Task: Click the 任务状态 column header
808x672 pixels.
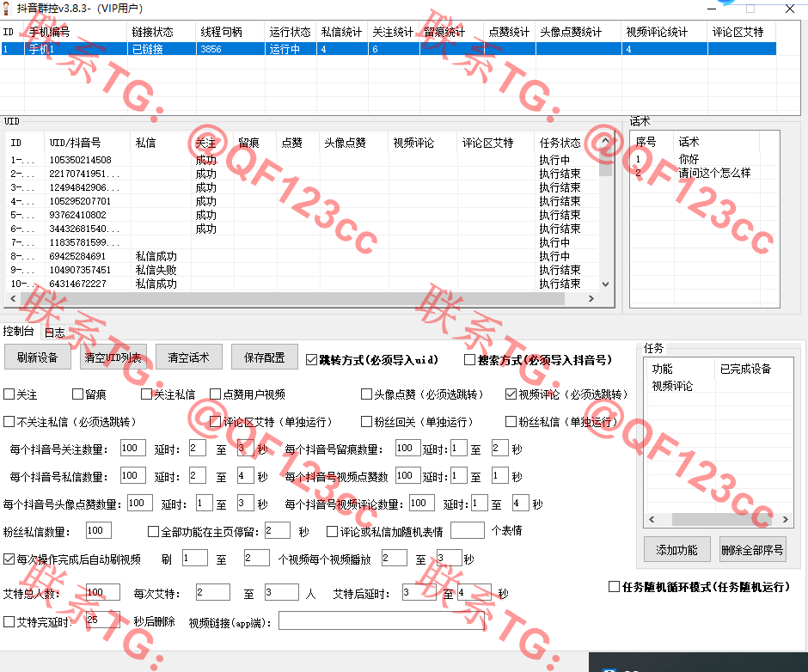Action: [x=566, y=143]
